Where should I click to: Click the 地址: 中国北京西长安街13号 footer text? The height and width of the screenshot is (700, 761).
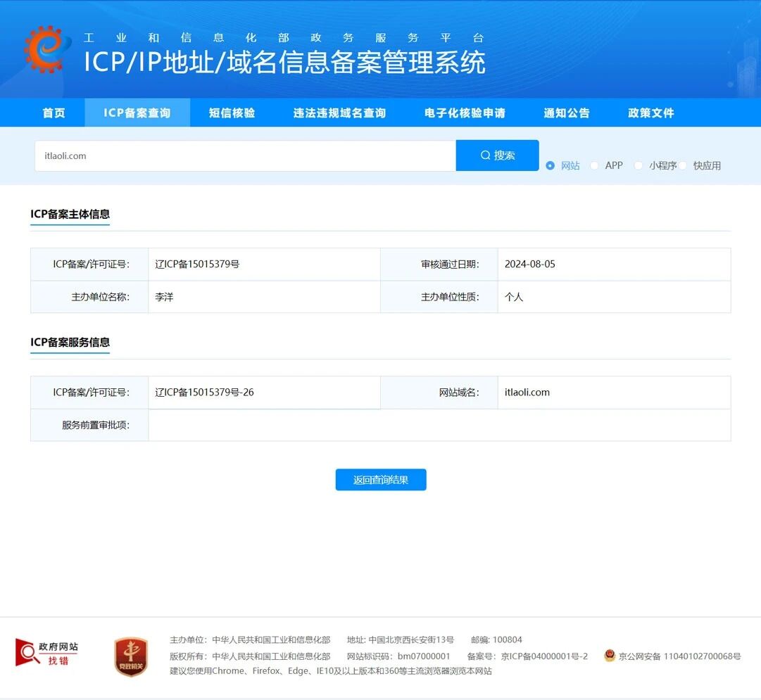coord(401,639)
